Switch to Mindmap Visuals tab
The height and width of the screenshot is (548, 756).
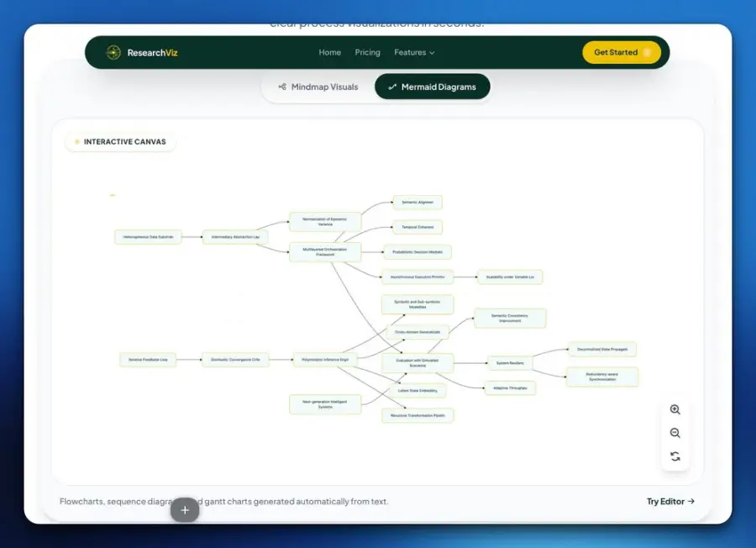click(318, 87)
